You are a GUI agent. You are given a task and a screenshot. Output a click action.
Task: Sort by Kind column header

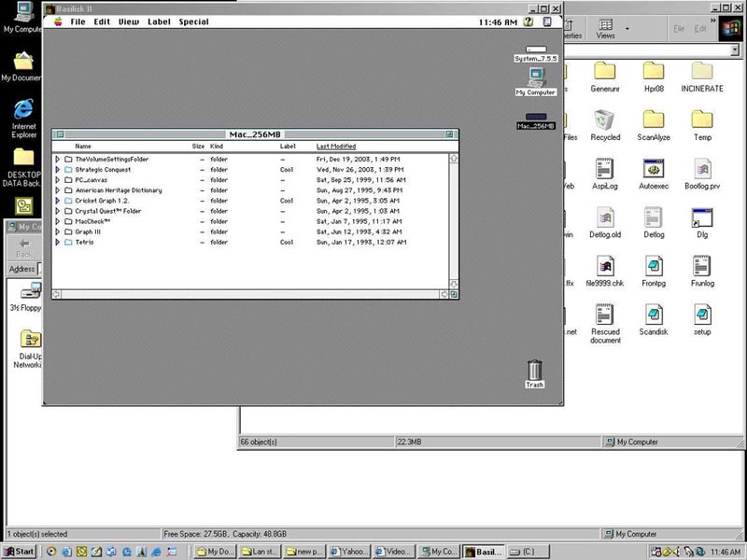[217, 147]
